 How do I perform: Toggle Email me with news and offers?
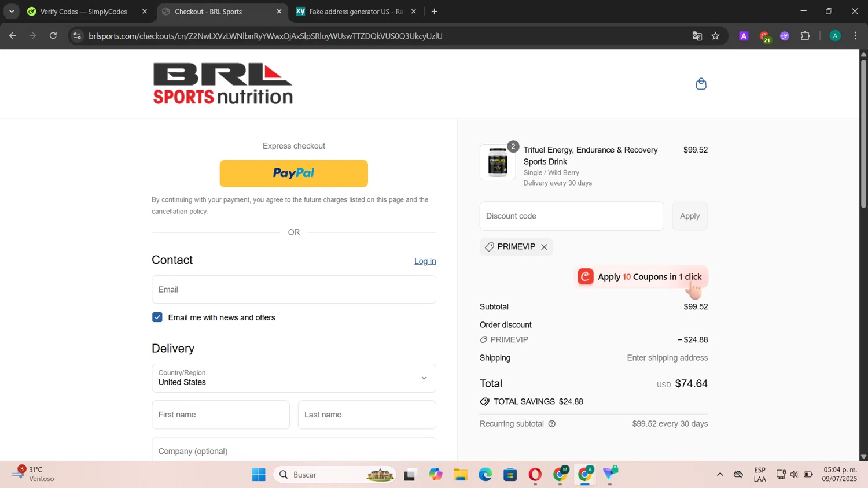click(x=157, y=317)
